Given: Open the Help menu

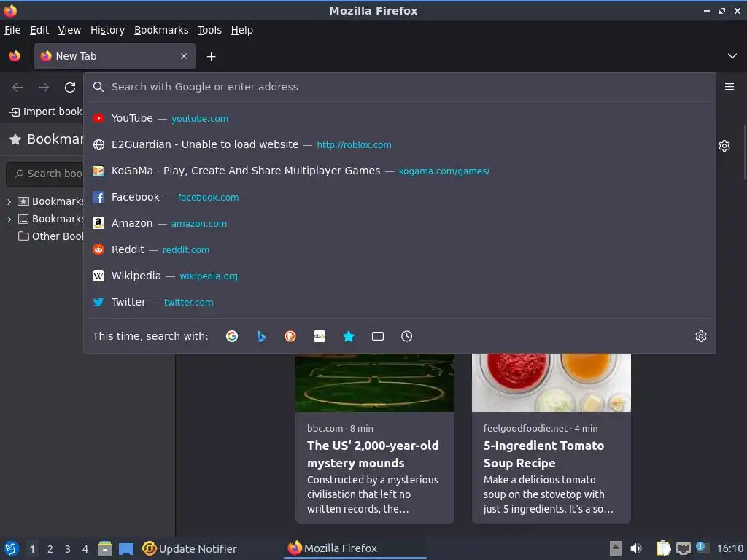Looking at the screenshot, I should (x=242, y=30).
